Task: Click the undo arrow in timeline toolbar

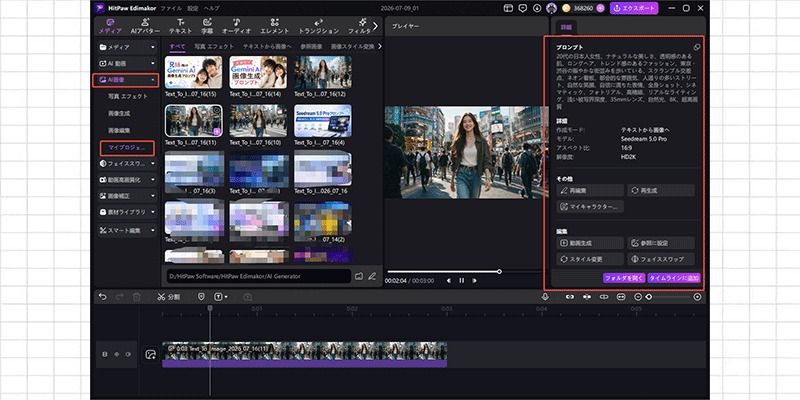Action: (x=103, y=296)
